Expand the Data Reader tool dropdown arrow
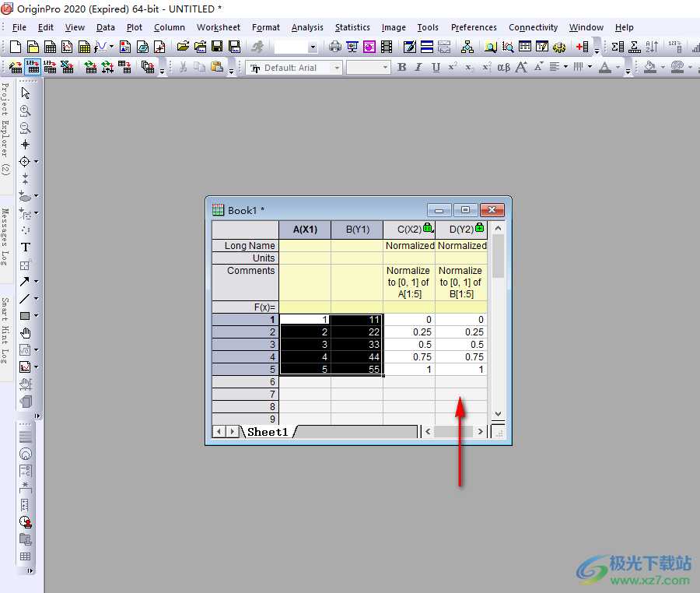Image resolution: width=700 pixels, height=593 pixels. click(x=36, y=162)
